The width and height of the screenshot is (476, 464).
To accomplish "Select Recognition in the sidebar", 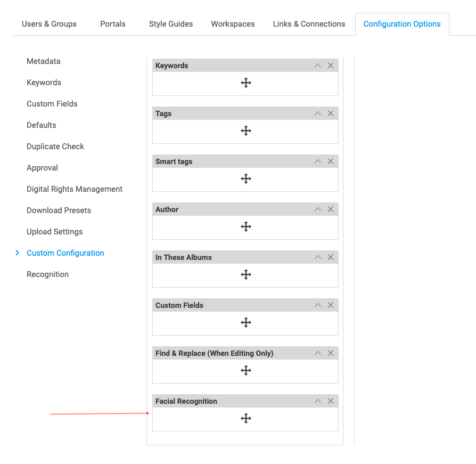I will [47, 274].
